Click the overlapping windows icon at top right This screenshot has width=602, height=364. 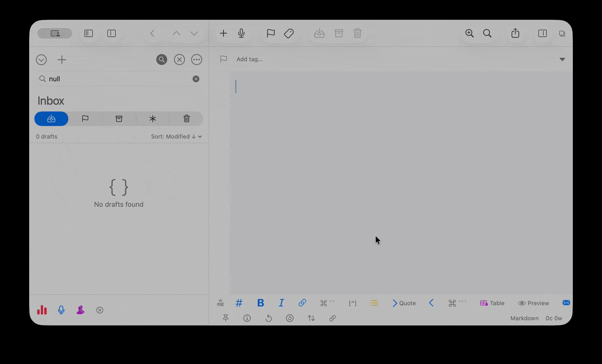(x=562, y=33)
